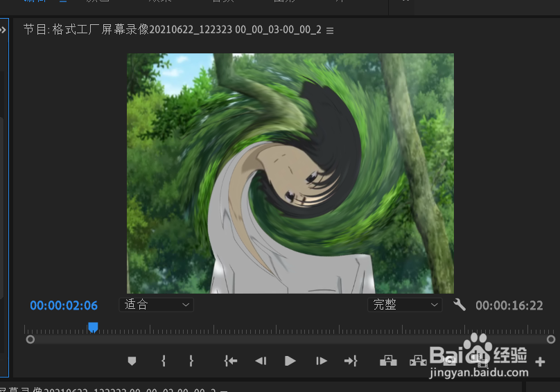Play the sequence
The image size is (560, 392).
[290, 361]
